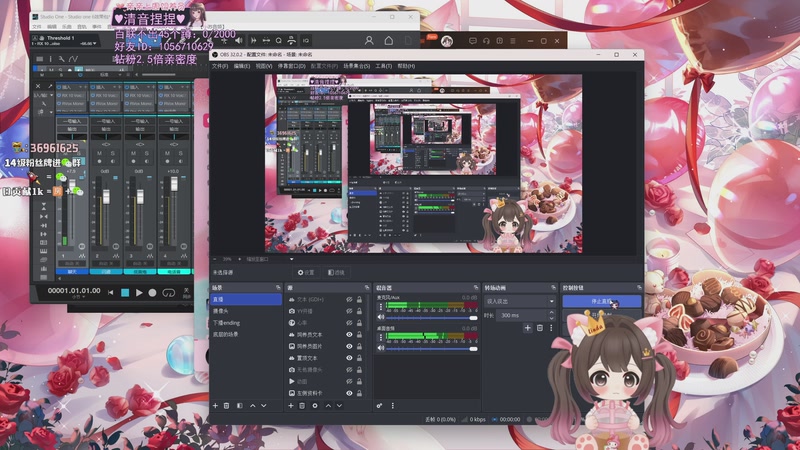
Task: Add a new source in sources toolbar
Action: click(x=291, y=406)
